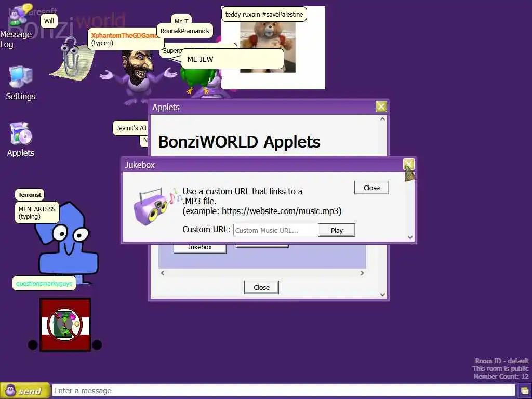Click the Member Count: 12 text

(501, 376)
